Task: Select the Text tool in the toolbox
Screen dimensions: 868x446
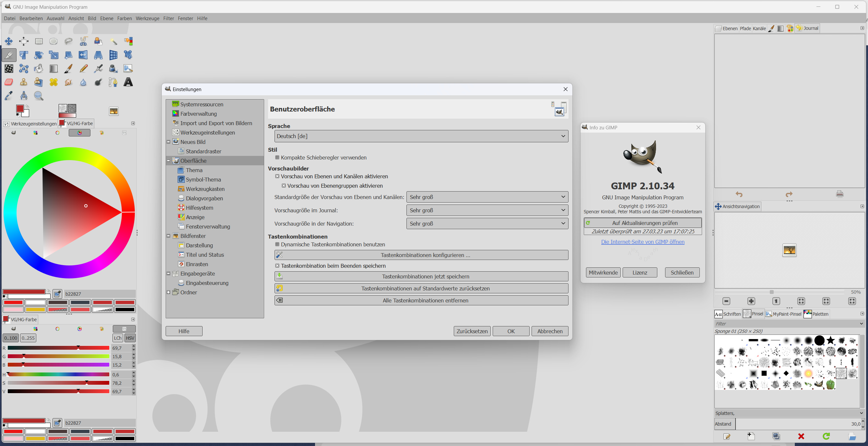Action: coord(128,82)
